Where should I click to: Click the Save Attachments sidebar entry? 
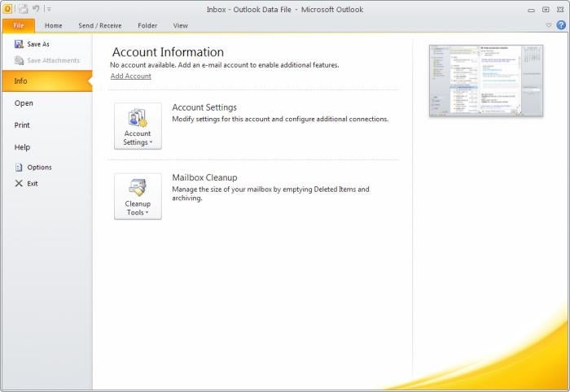[47, 60]
